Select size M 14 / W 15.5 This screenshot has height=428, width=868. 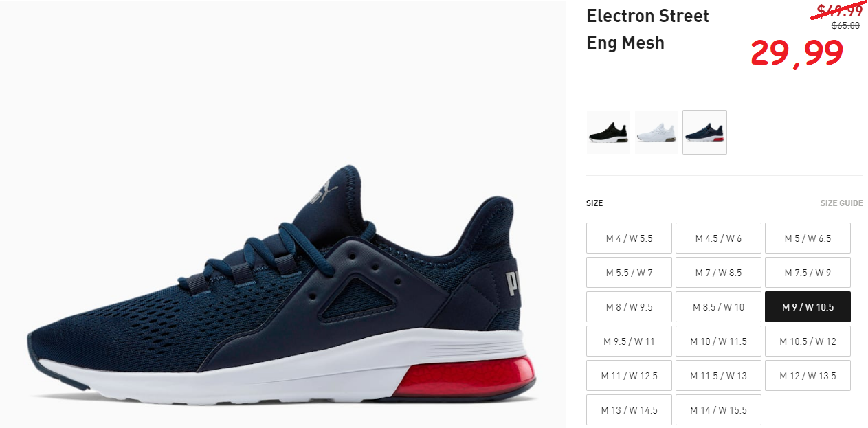pyautogui.click(x=718, y=410)
